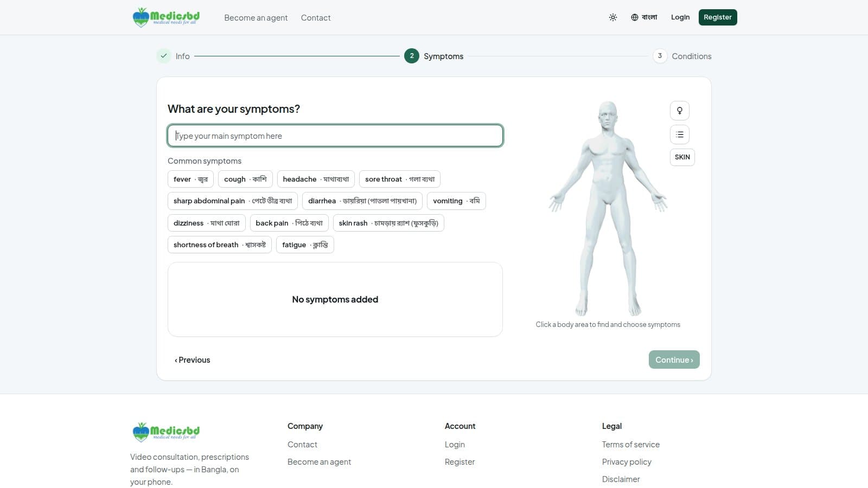Add the back pain symptom chip

[289, 223]
